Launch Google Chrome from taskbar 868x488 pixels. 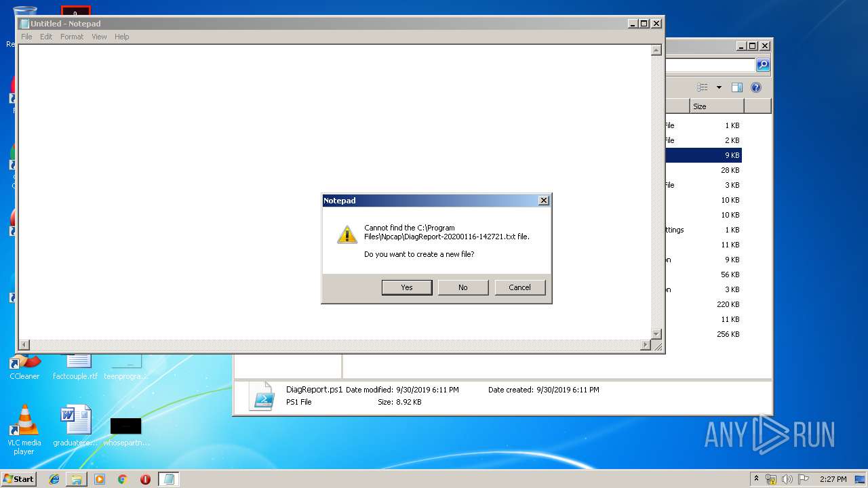tap(123, 479)
